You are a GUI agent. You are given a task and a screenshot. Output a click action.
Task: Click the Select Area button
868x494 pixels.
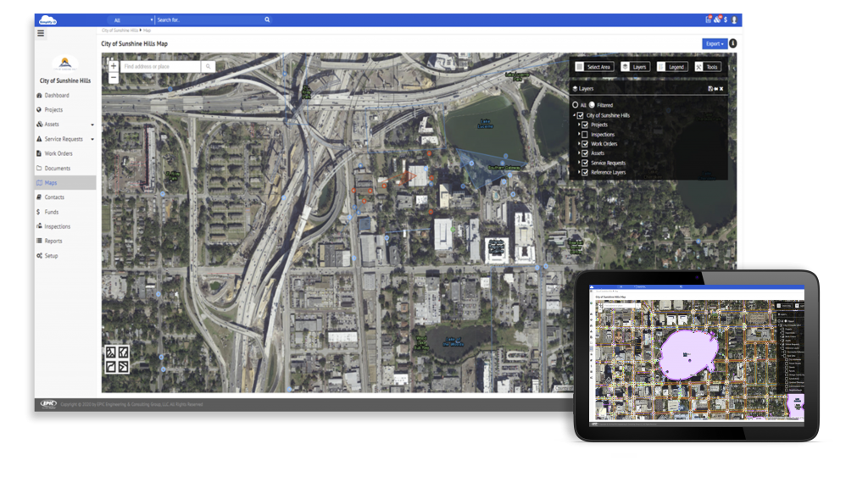pyautogui.click(x=593, y=67)
